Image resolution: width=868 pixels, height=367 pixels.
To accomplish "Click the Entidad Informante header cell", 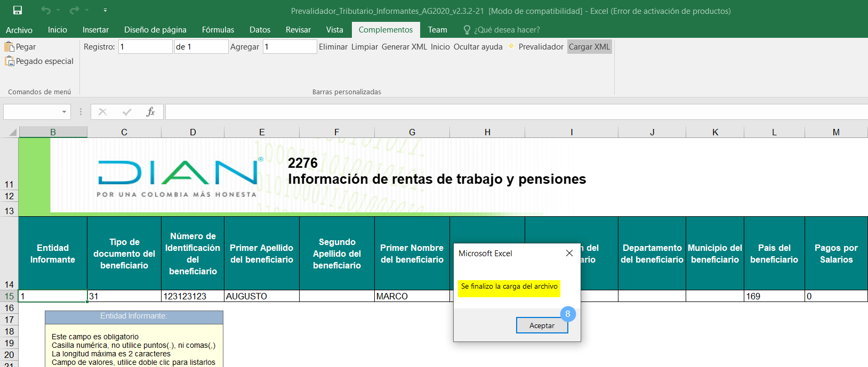I will pos(53,254).
